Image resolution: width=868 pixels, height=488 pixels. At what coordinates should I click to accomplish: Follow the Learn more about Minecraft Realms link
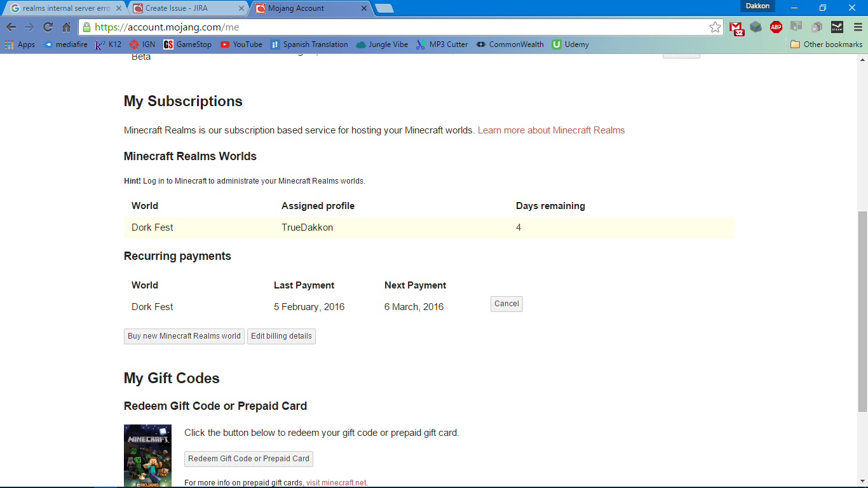(551, 130)
